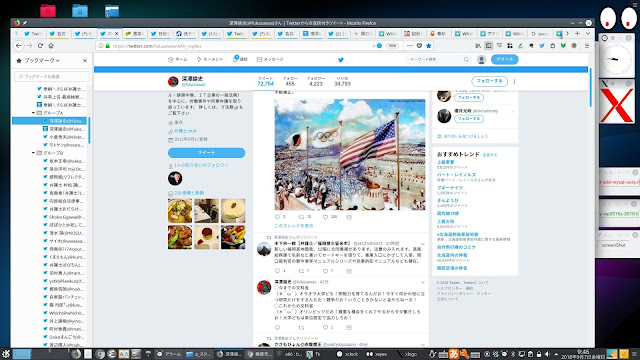Open the Olympic flags tweet image
This screenshot has width=640, height=360.
tap(350, 155)
